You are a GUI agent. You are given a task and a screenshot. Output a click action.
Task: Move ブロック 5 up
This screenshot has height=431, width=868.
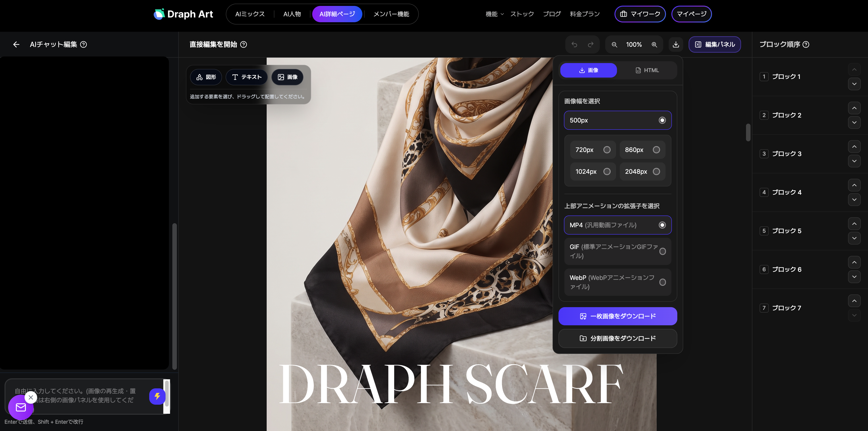[x=854, y=224]
